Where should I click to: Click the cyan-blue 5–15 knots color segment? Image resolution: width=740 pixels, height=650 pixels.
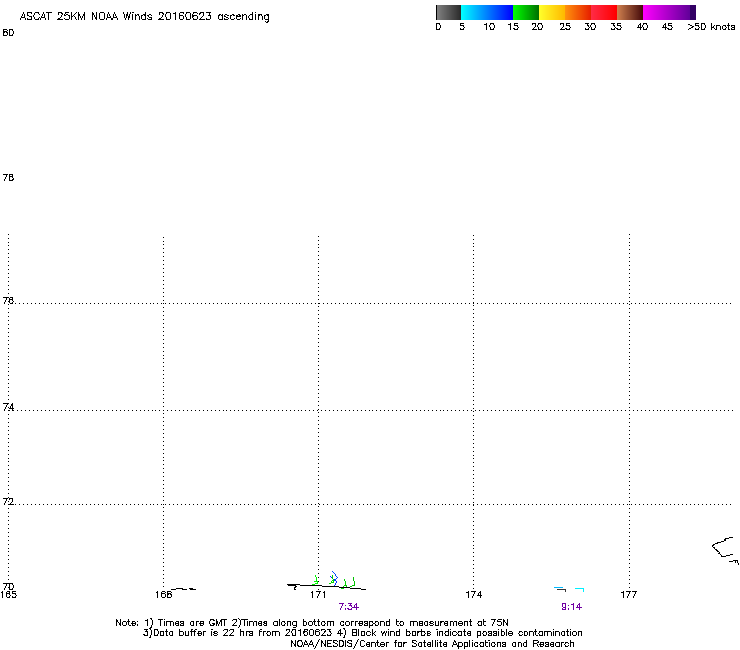tap(487, 12)
